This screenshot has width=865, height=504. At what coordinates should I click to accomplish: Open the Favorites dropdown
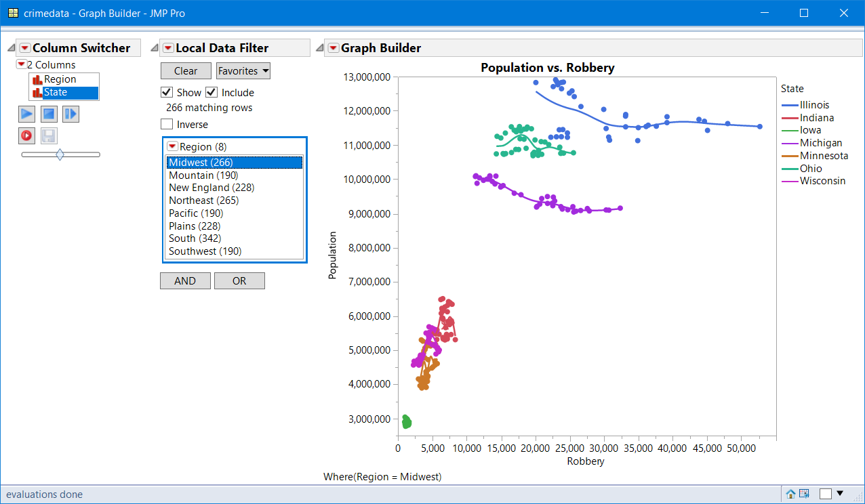[x=243, y=70]
